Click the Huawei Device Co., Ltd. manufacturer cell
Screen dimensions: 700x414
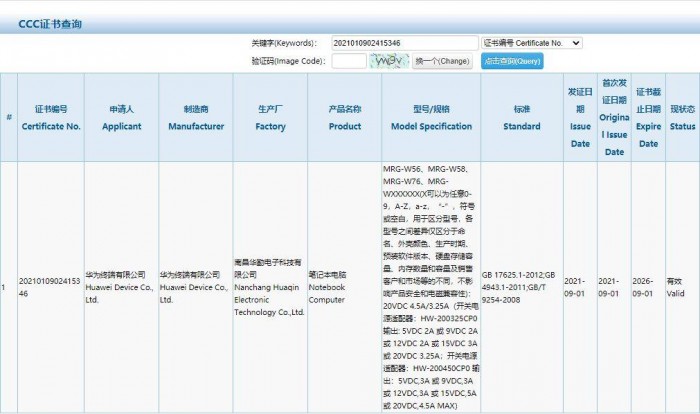(x=196, y=287)
